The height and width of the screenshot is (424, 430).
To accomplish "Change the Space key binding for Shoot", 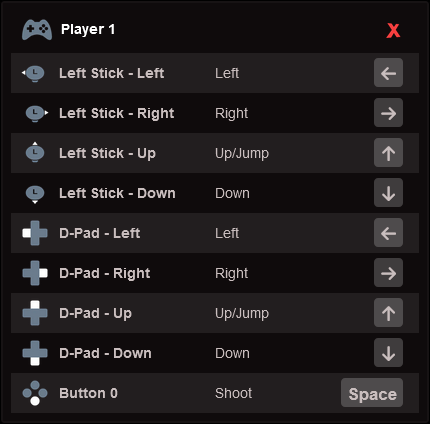I will 372,393.
